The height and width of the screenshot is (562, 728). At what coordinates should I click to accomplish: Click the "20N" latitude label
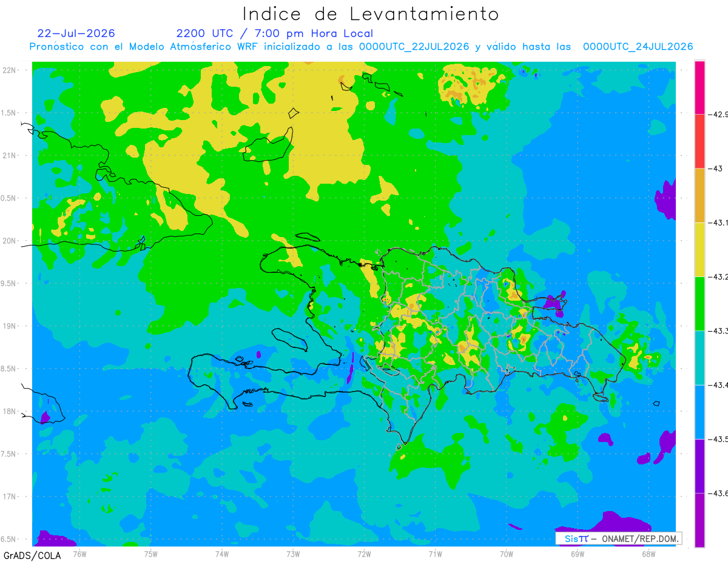point(10,241)
